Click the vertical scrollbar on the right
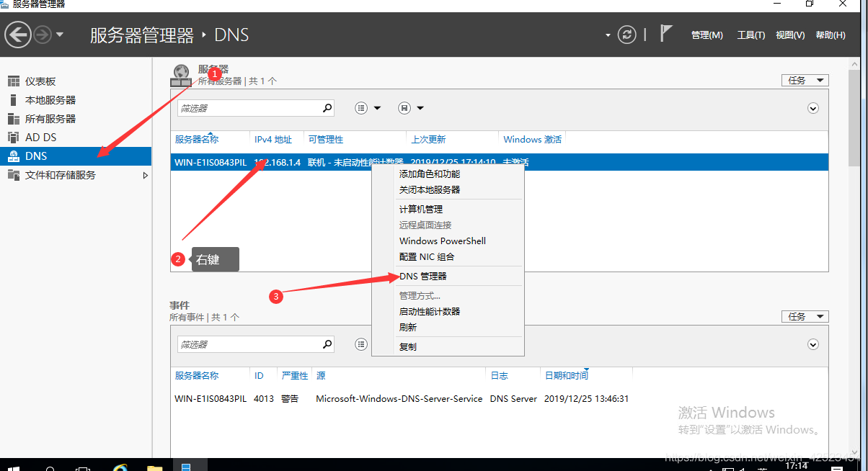 pyautogui.click(x=855, y=119)
